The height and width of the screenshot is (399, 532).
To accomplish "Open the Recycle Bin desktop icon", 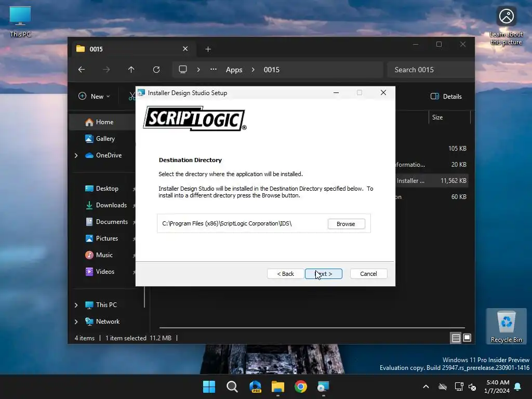I will [507, 326].
